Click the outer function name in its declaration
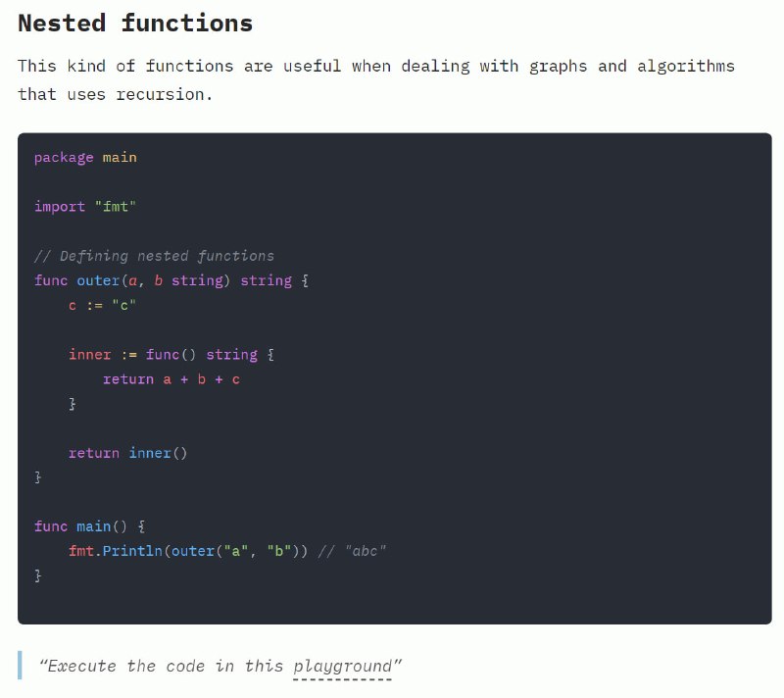The width and height of the screenshot is (784, 698). tap(98, 280)
